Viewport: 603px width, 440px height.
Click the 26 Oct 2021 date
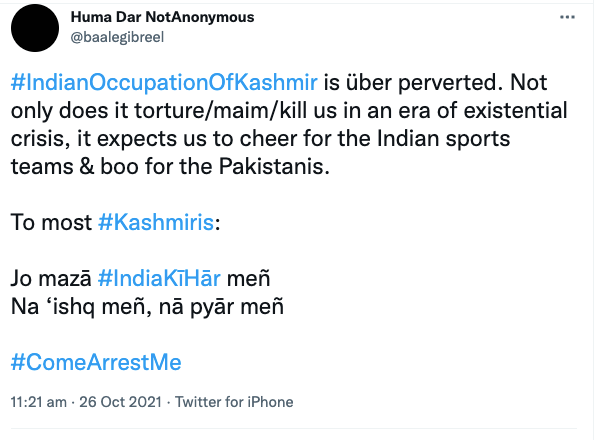127,402
